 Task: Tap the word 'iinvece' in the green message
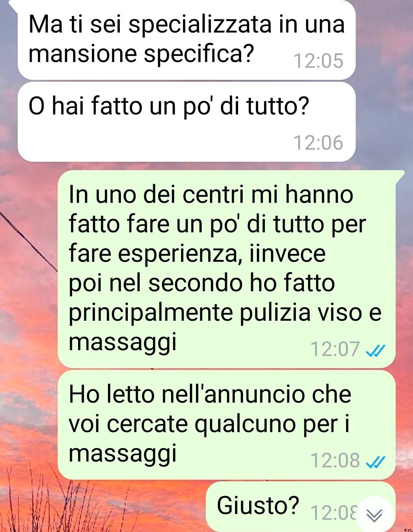[287, 253]
